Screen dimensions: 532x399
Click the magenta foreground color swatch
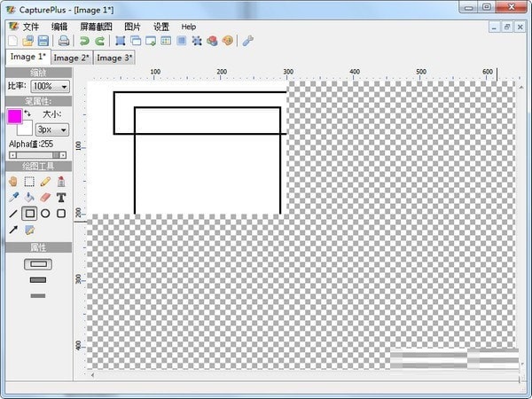click(x=14, y=116)
